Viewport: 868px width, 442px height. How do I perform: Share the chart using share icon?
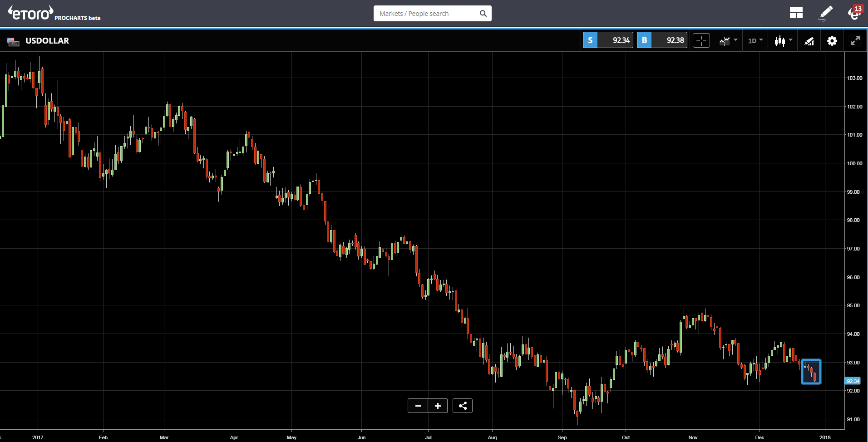coord(463,406)
